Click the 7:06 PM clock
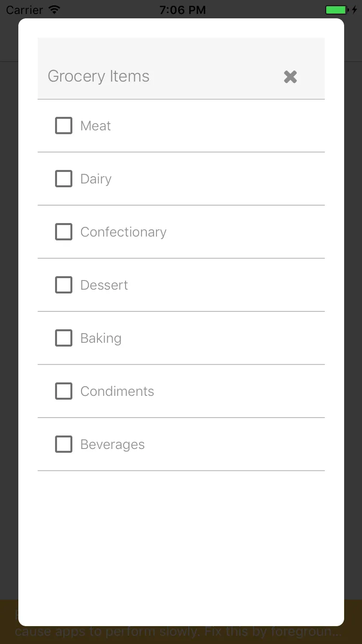The image size is (362, 644). (x=182, y=10)
